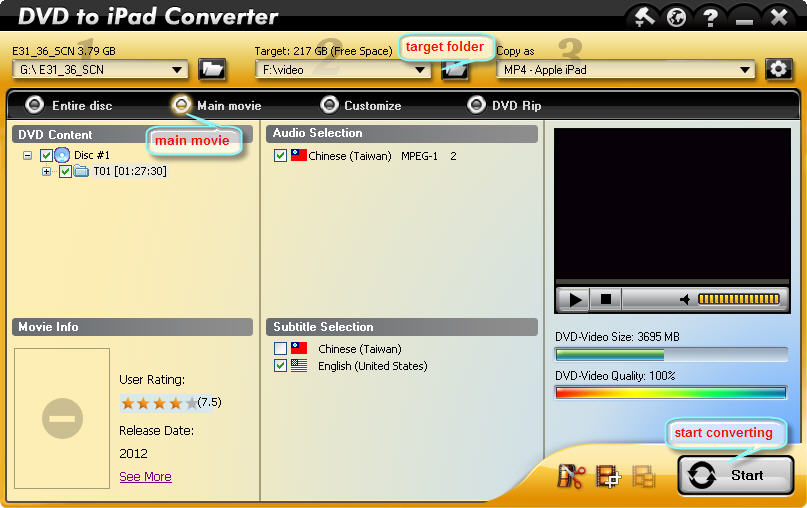Toggle the Disc #1 checkbox
The image size is (807, 508).
(46, 155)
